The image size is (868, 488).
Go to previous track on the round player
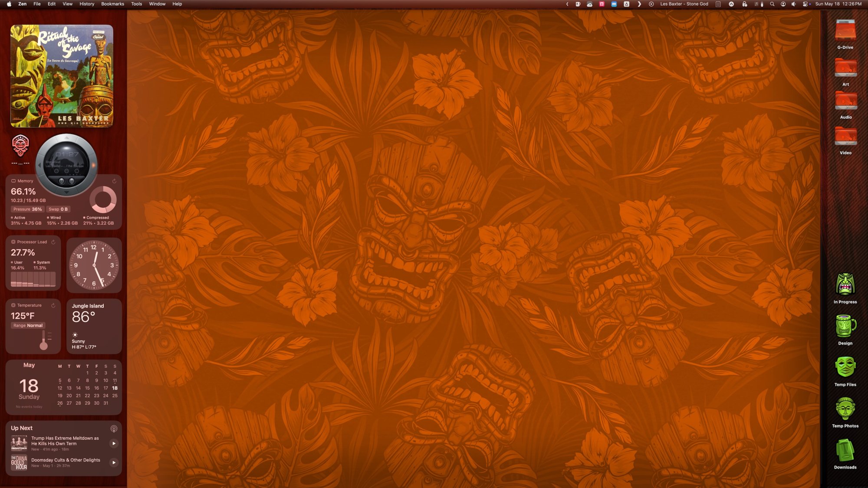39,165
